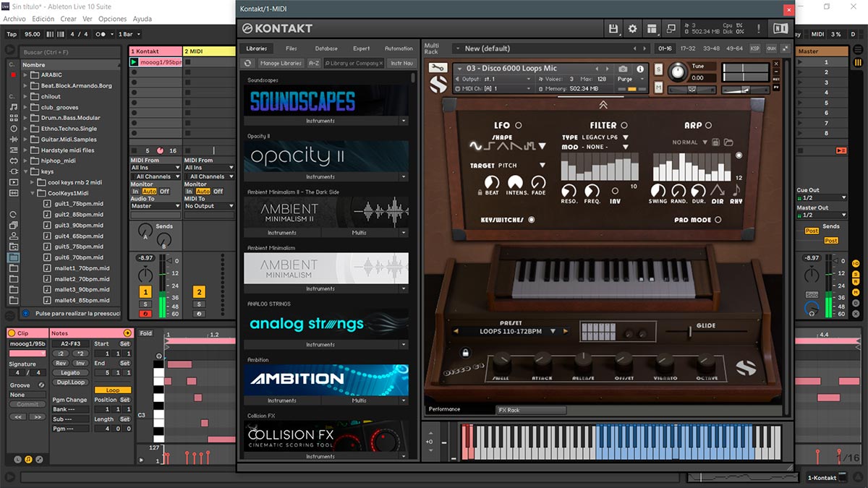Toggle the FILTER on/off circle

[624, 125]
